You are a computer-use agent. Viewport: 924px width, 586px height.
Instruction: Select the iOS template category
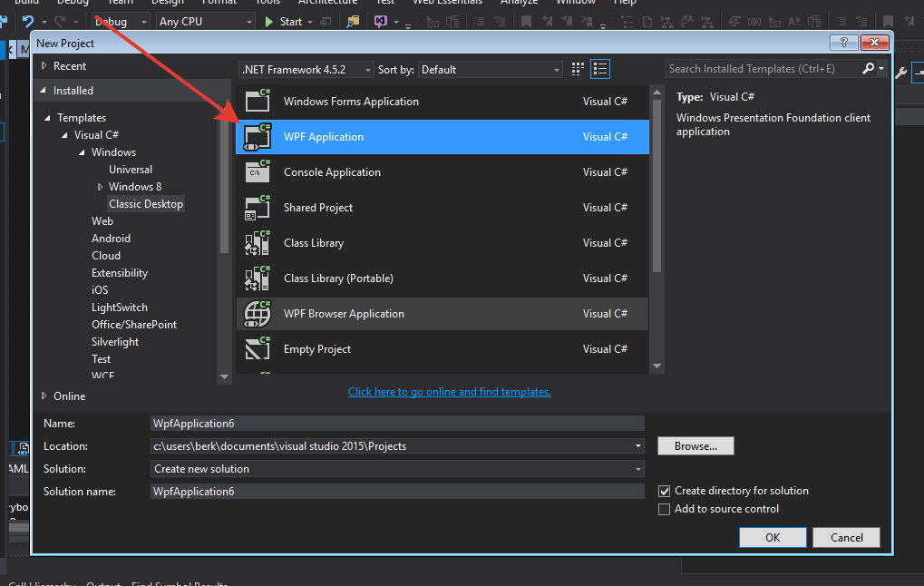(100, 290)
